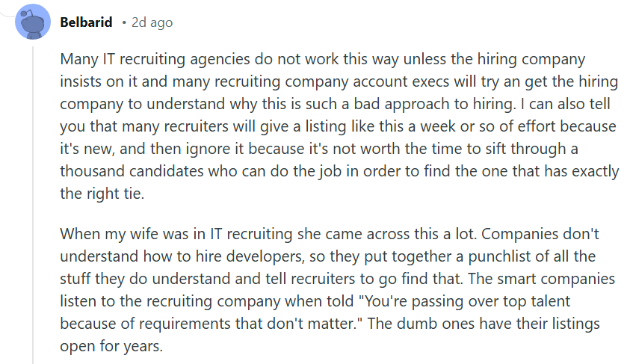Click the paragraph starting 'Many IT recruiting agencies'
The height and width of the screenshot is (364, 630).
[339, 126]
